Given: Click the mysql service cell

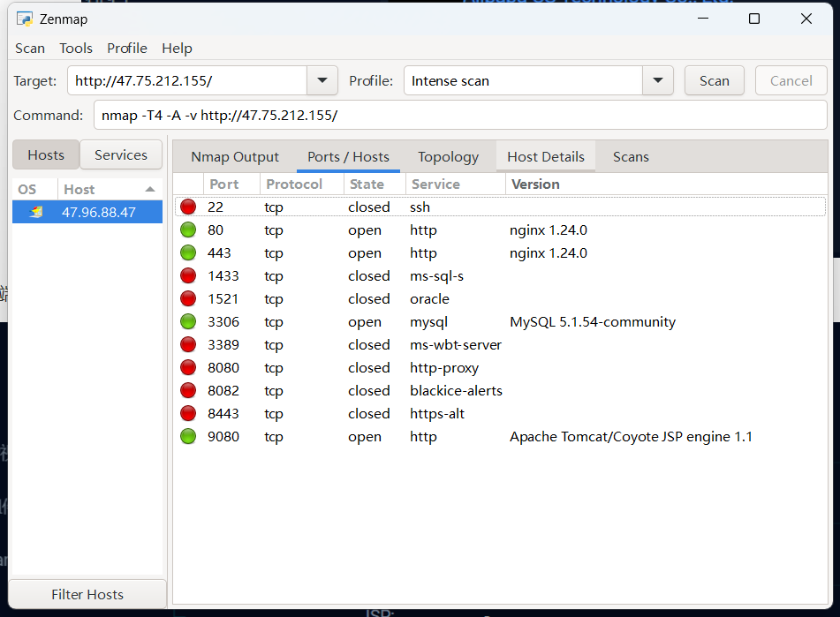Looking at the screenshot, I should tap(428, 322).
